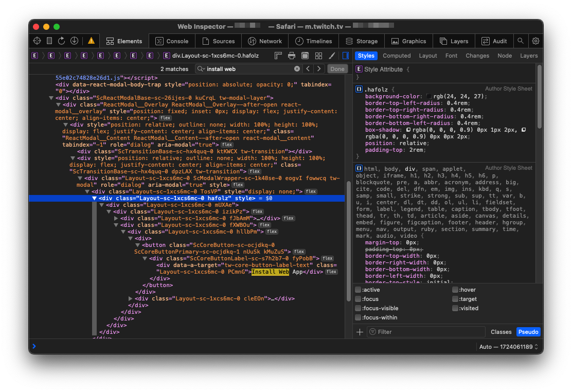
Task: Collapse the ScCoreButton button node
Action: (137, 245)
